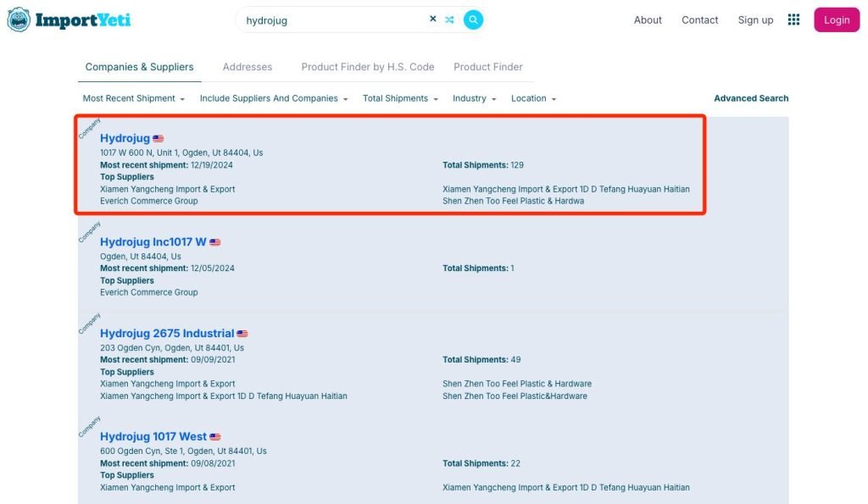Open the Location filter dropdown
868x504 pixels.
(534, 98)
